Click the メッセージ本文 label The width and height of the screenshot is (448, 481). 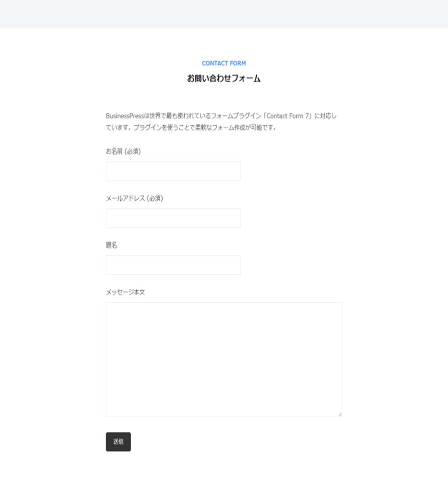(125, 292)
